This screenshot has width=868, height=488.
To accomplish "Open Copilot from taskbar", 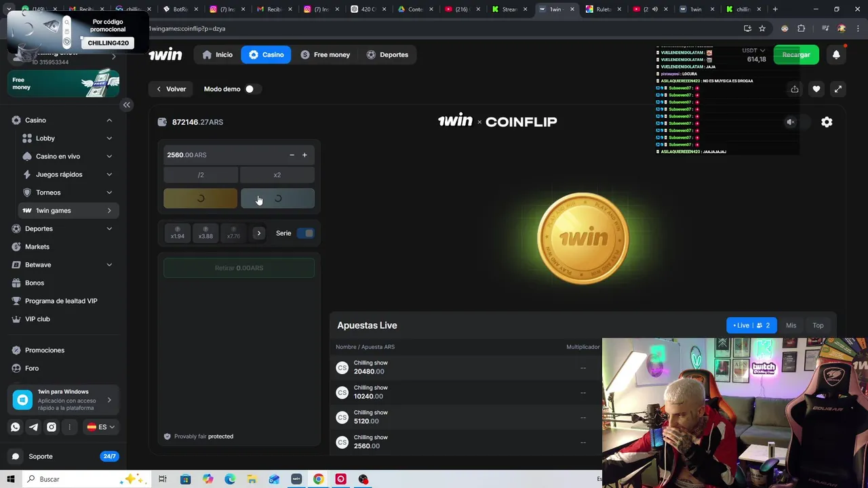I will point(208,479).
